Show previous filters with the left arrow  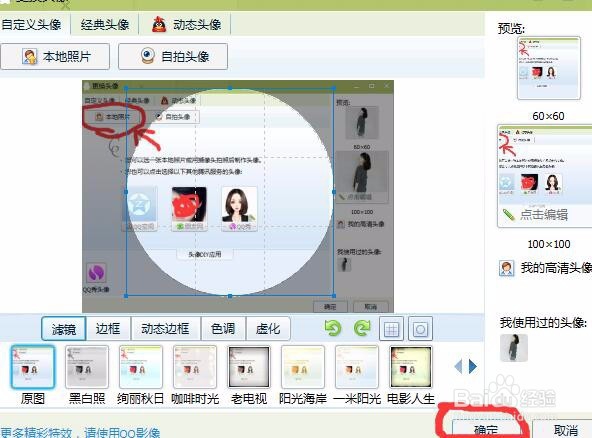click(x=458, y=366)
